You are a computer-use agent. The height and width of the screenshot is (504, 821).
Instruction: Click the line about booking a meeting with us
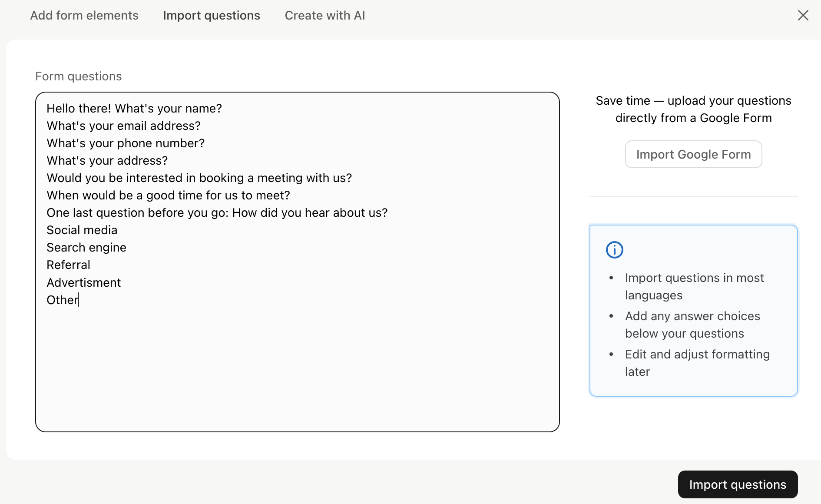(199, 178)
